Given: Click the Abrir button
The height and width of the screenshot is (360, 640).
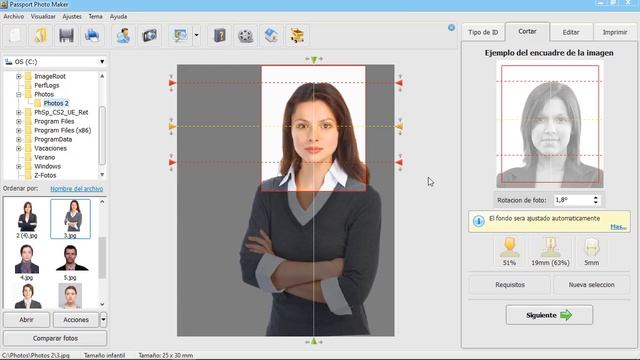Looking at the screenshot, I should (x=27, y=320).
